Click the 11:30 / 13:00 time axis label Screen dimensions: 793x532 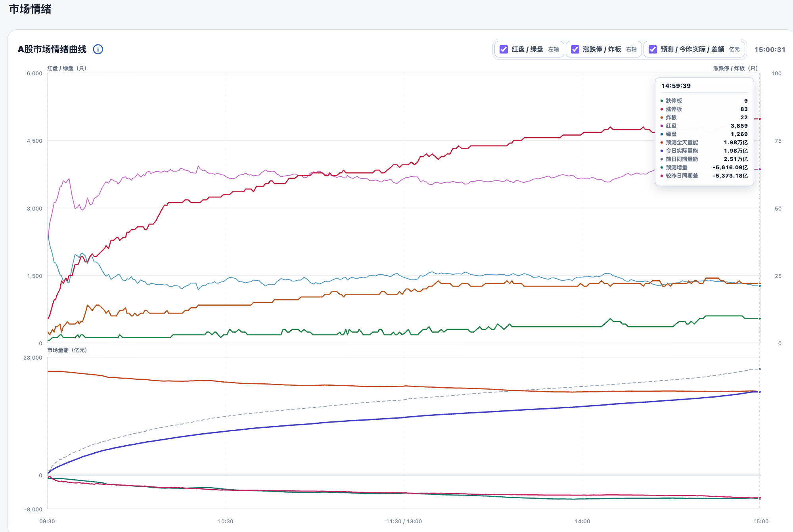(x=404, y=521)
